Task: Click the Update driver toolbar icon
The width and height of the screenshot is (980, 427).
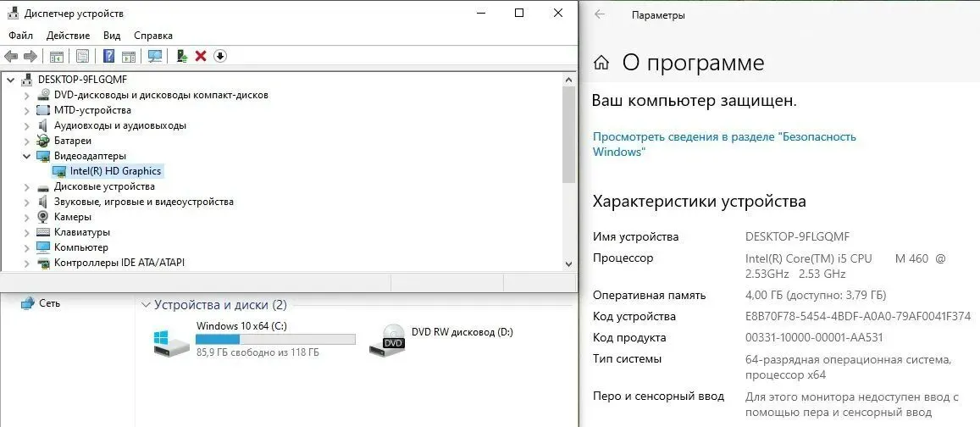Action: click(x=181, y=56)
